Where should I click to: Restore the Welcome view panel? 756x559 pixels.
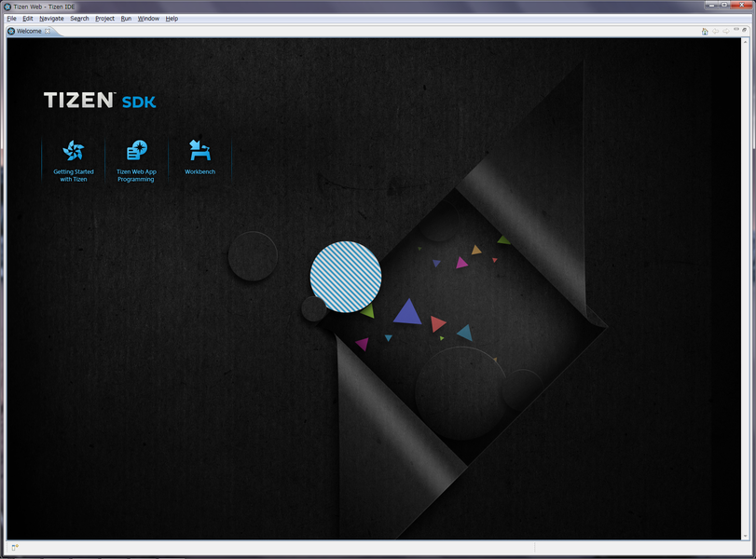745,30
